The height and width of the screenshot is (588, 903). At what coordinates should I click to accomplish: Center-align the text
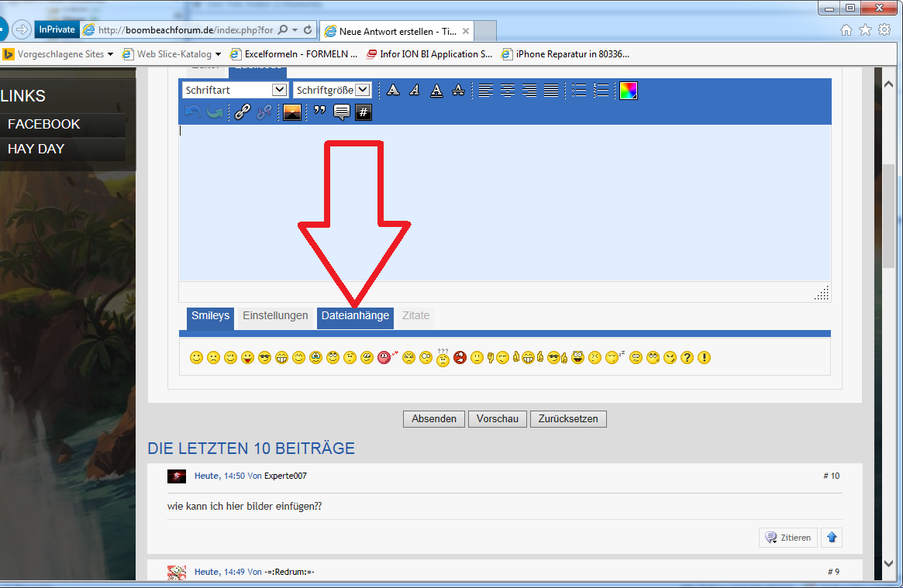point(508,91)
